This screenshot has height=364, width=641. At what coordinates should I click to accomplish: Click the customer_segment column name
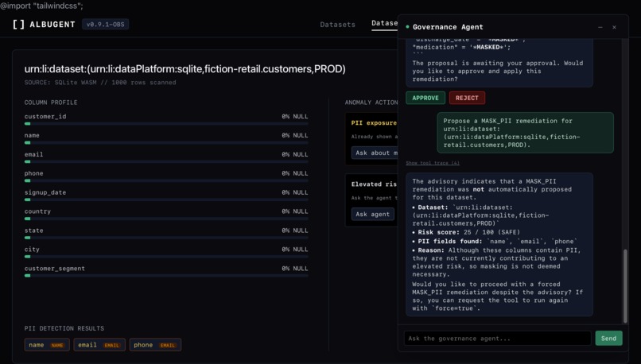tap(54, 269)
